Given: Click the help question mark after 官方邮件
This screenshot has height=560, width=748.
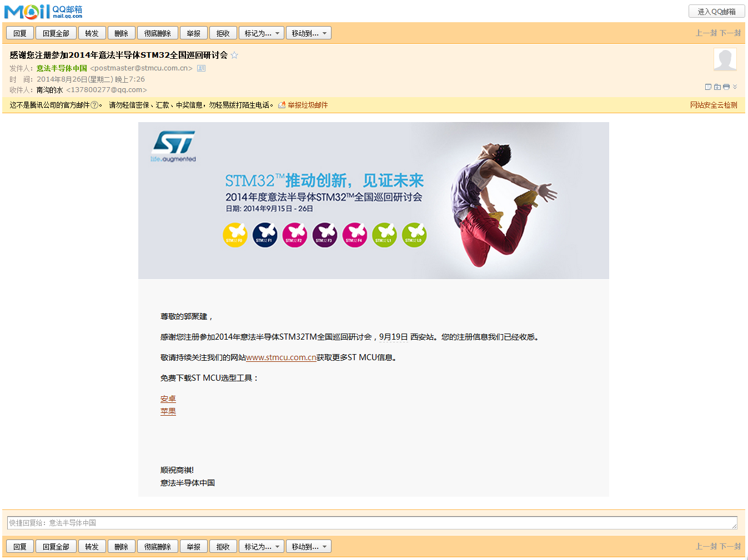Looking at the screenshot, I should pos(94,105).
